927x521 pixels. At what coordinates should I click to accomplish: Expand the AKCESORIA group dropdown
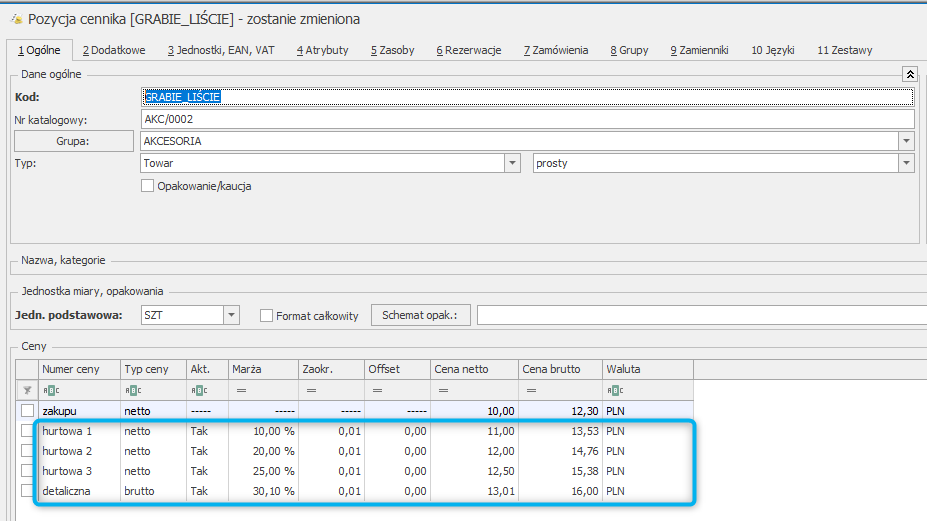click(906, 141)
